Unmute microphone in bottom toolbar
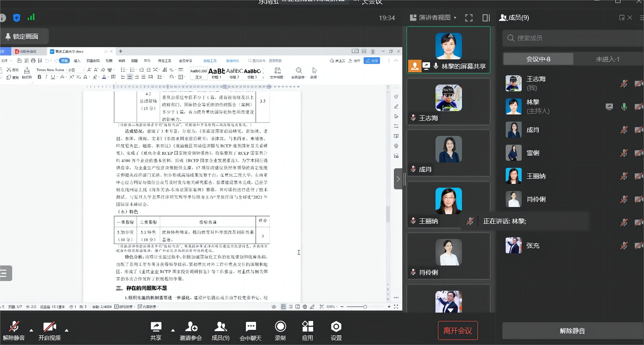The image size is (644, 345). click(x=14, y=331)
